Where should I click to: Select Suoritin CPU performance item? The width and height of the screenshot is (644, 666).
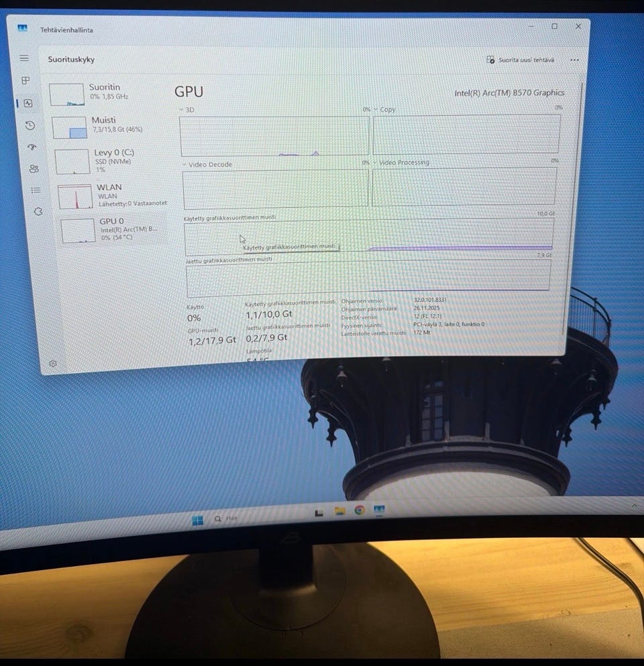pyautogui.click(x=106, y=94)
